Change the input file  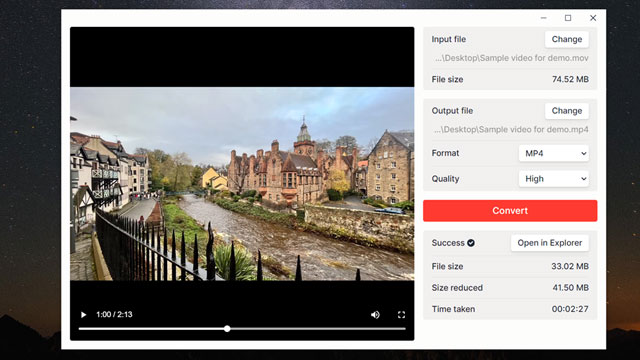pyautogui.click(x=567, y=39)
